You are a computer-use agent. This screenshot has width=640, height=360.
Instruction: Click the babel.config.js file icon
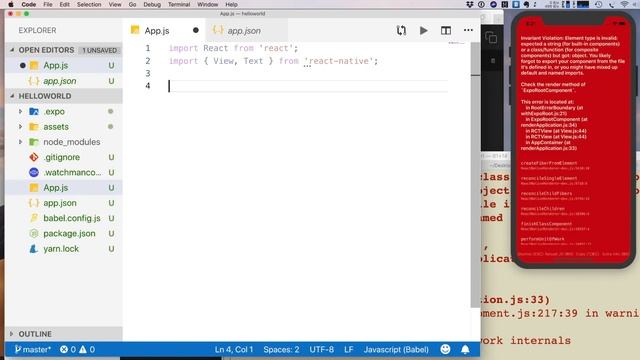point(34,218)
